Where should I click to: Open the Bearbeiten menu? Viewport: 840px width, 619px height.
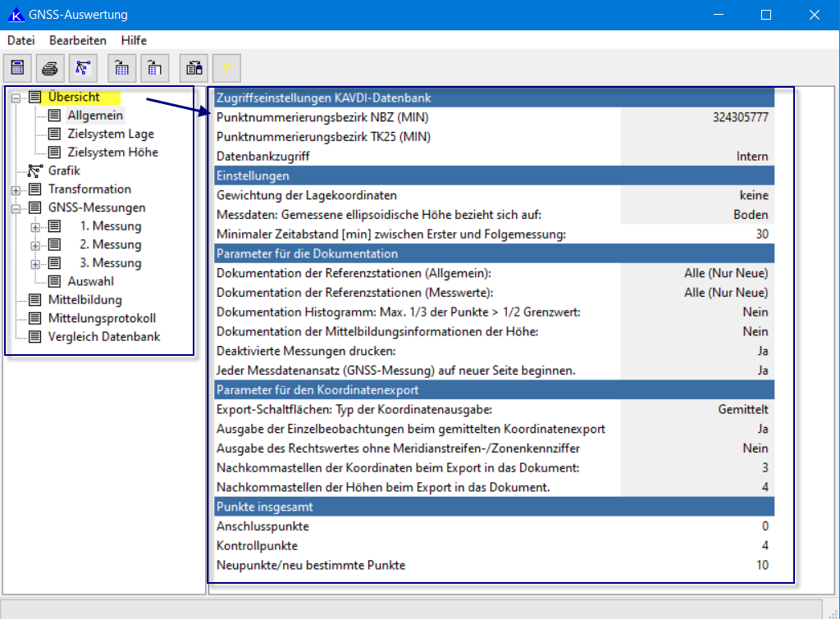click(x=78, y=40)
